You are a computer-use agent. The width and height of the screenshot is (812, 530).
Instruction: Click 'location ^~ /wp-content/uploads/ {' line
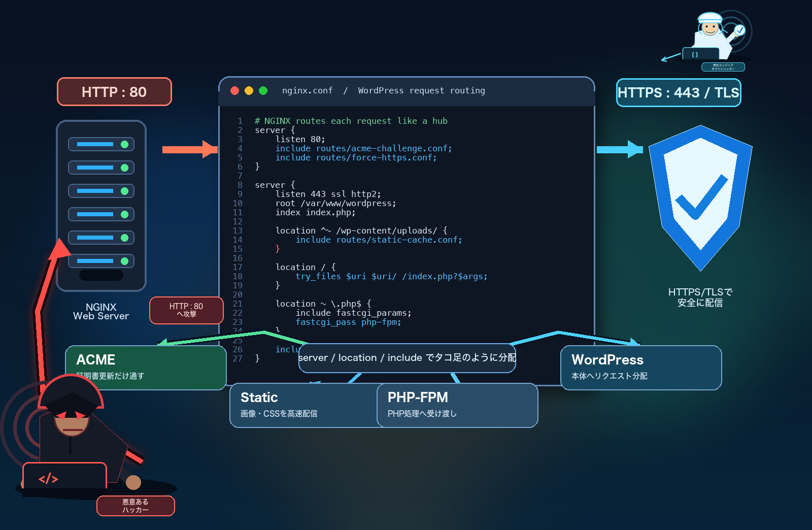tap(361, 230)
